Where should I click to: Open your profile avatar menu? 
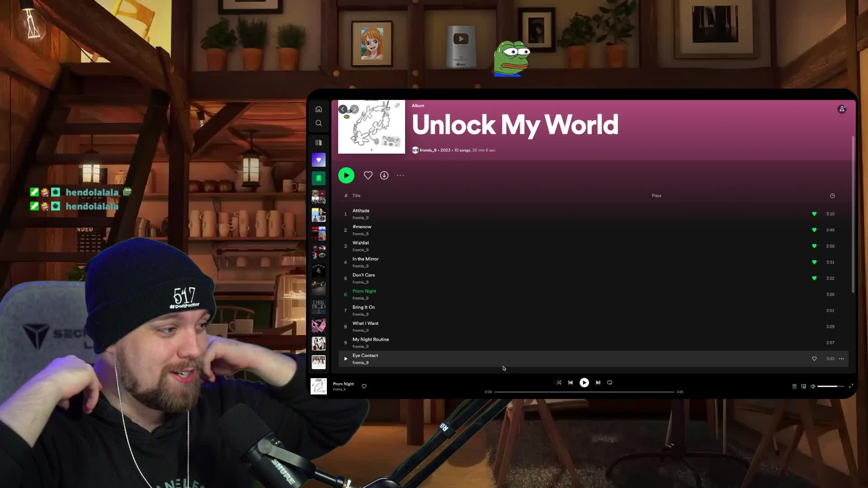click(x=841, y=109)
